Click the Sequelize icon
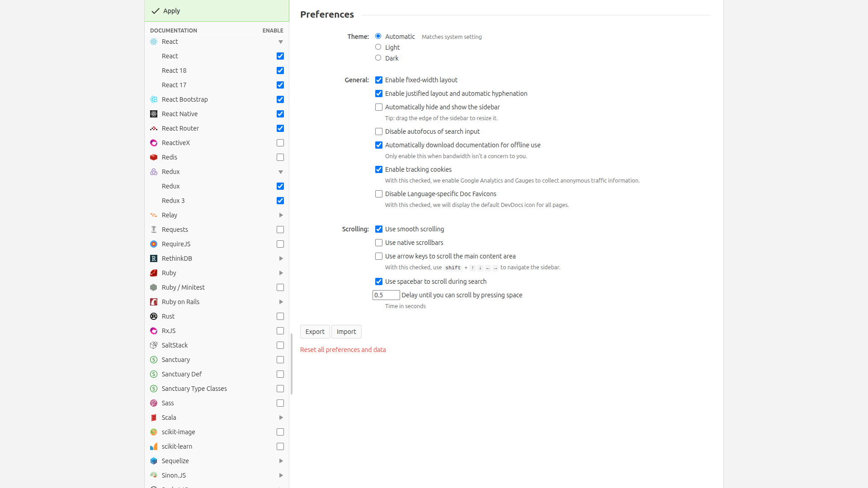This screenshot has height=488, width=868. pyautogui.click(x=154, y=461)
